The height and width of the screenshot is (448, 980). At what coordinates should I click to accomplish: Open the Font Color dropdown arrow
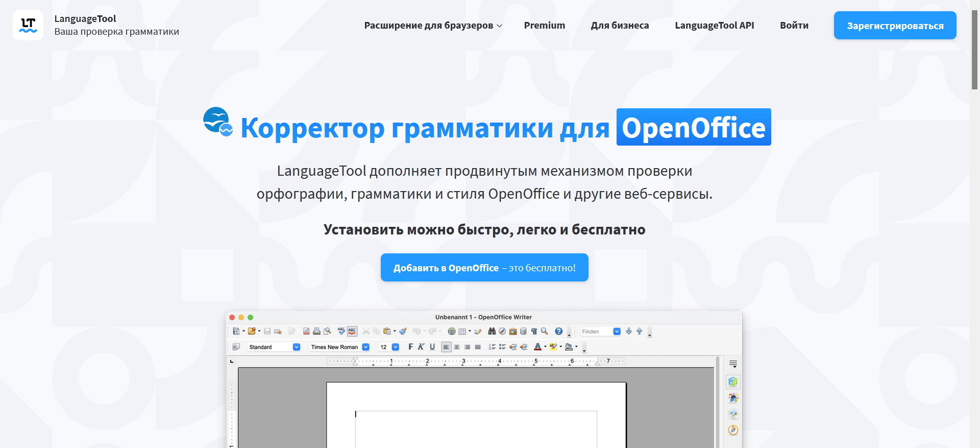[x=545, y=346]
